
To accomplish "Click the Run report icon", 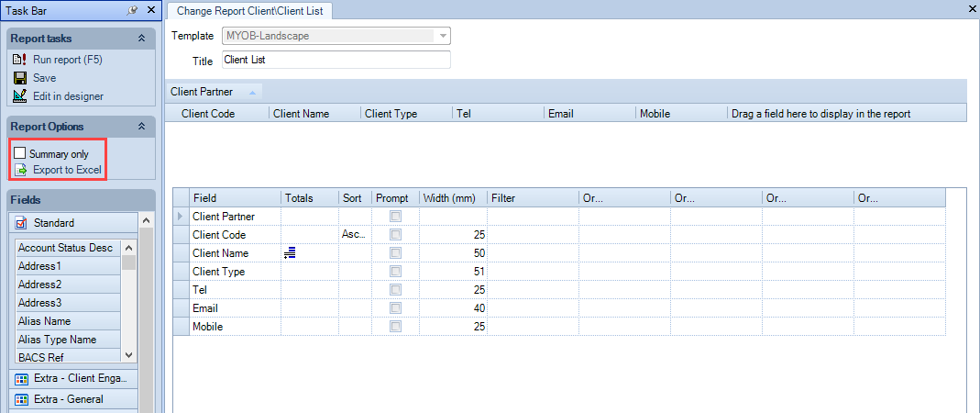I will coord(20,60).
